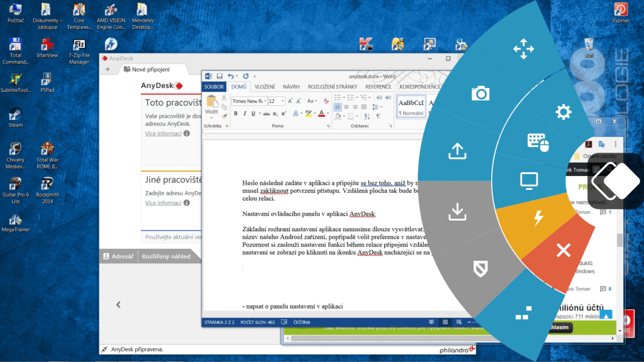Open settings via the gear icon in the pie menu
This screenshot has width=644, height=362.
click(563, 112)
